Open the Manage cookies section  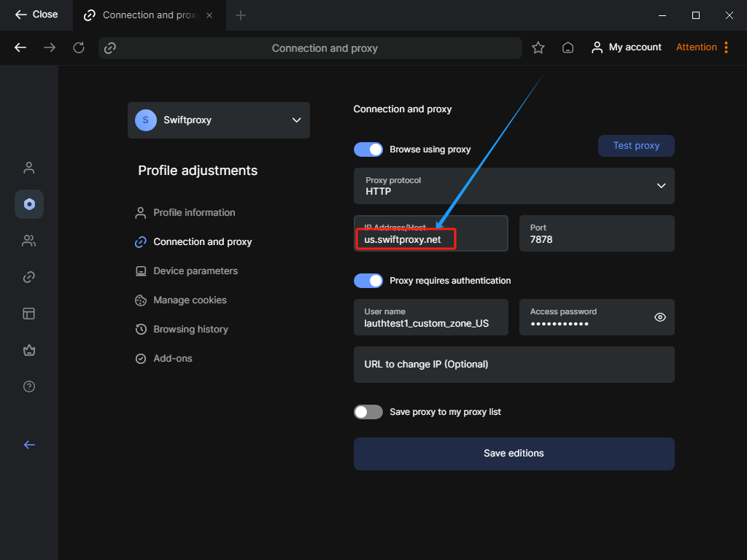point(190,300)
